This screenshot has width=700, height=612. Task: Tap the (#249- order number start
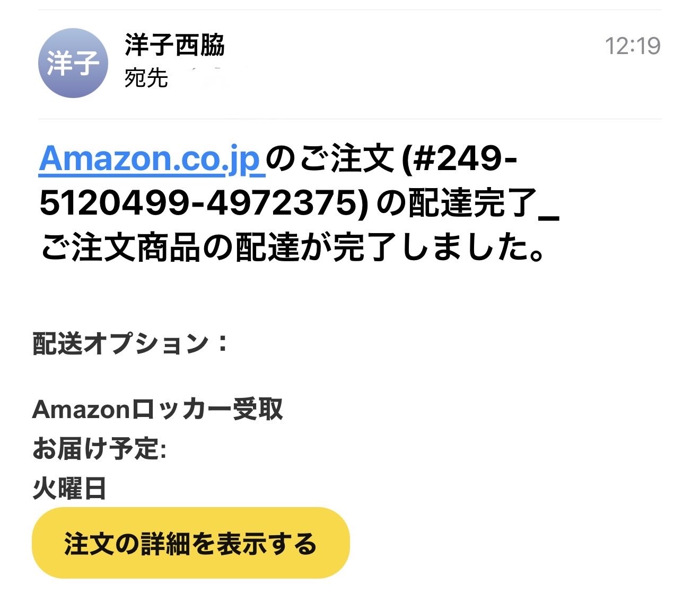460,158
